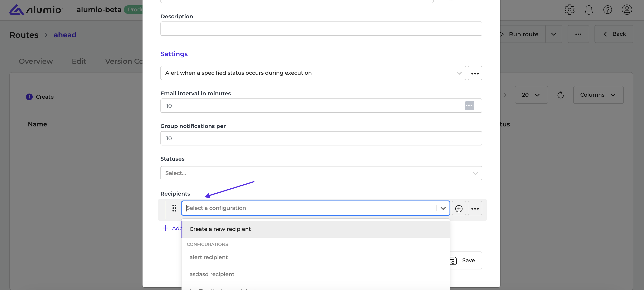
Task: Expand the Run route dropdown arrow
Action: pyautogui.click(x=553, y=34)
